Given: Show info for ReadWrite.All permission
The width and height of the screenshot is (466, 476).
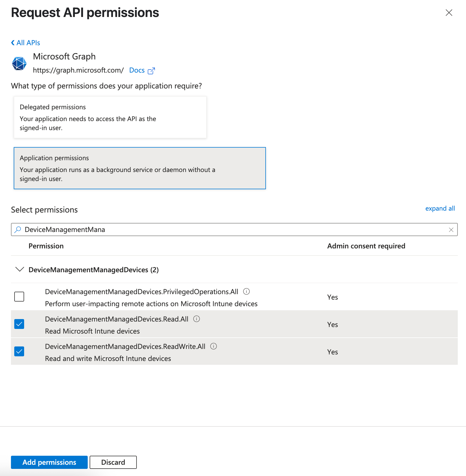Looking at the screenshot, I should pos(214,346).
